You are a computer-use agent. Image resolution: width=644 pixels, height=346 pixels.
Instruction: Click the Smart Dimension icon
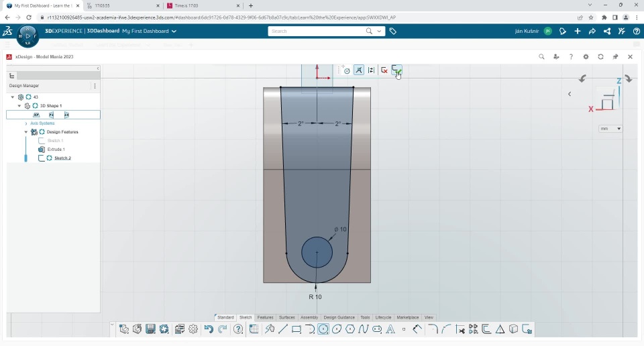pyautogui.click(x=417, y=329)
